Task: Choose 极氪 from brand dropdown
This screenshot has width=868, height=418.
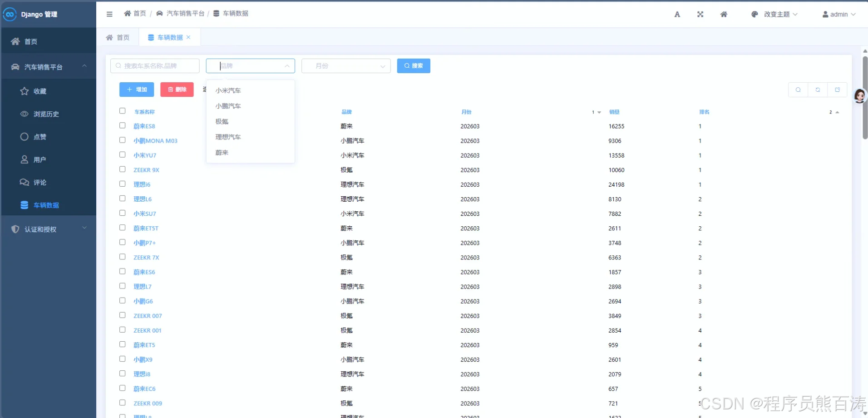Action: tap(251, 121)
